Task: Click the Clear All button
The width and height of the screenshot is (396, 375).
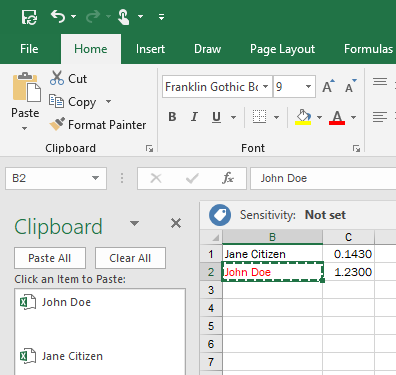Action: [x=130, y=258]
